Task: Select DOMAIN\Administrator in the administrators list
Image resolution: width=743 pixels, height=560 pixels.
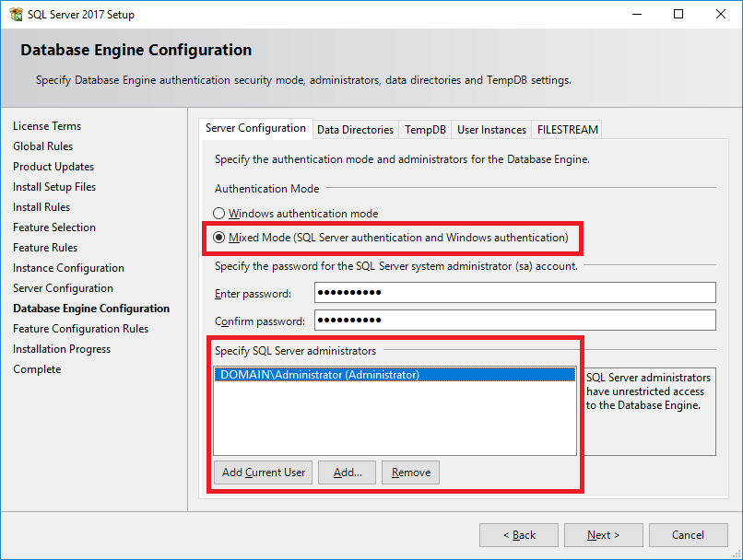Action: [395, 375]
